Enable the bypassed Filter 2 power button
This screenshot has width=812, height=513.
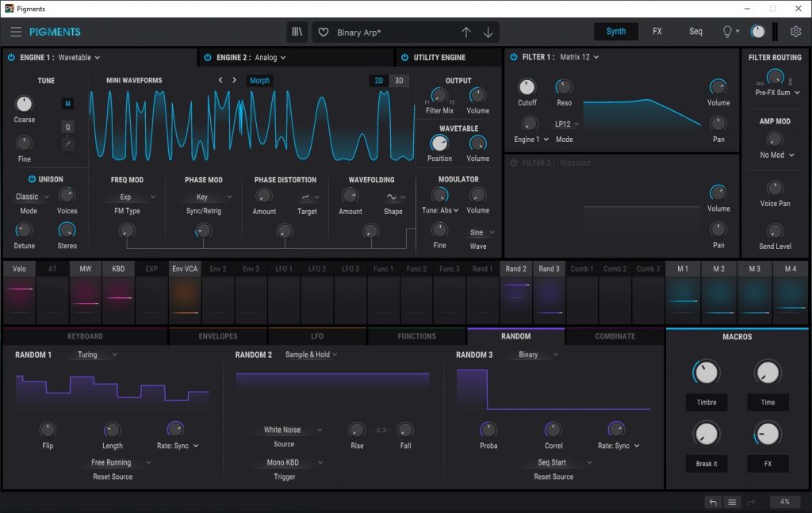(514, 163)
